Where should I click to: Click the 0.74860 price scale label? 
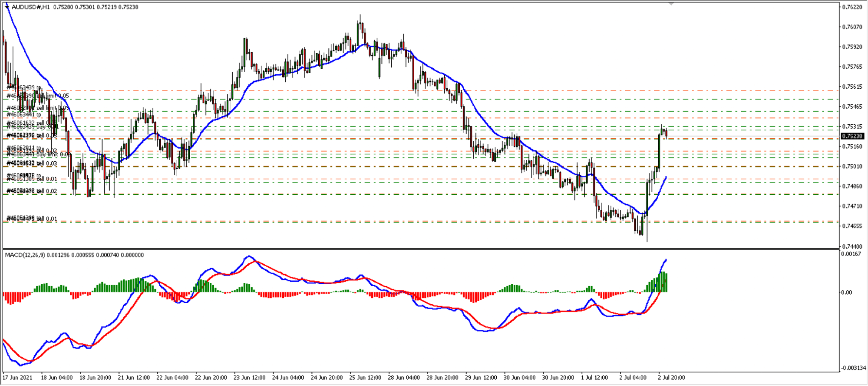[851, 186]
